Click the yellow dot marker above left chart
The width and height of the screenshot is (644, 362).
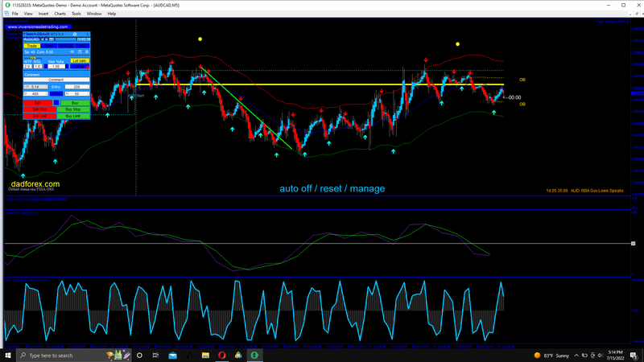pos(200,39)
